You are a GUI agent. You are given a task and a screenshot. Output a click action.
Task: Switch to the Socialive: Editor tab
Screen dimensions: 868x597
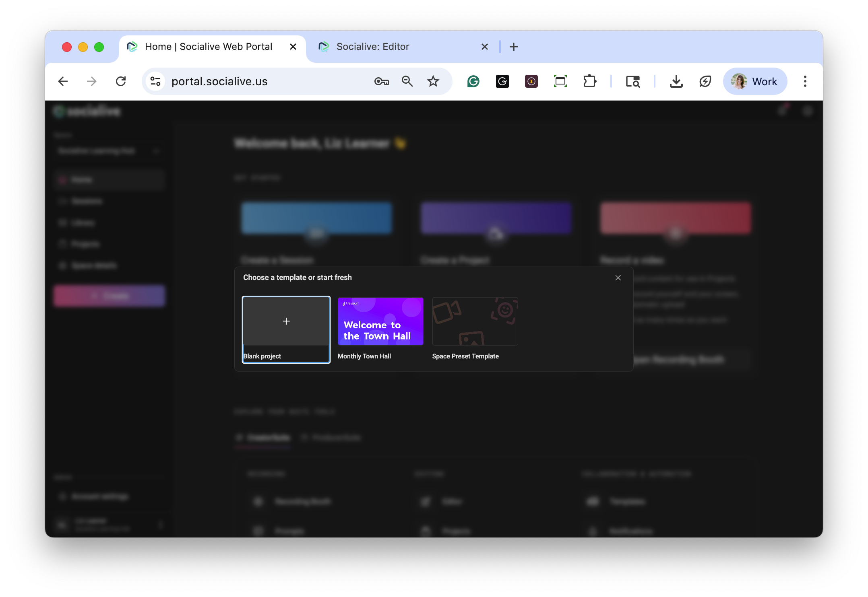[372, 47]
